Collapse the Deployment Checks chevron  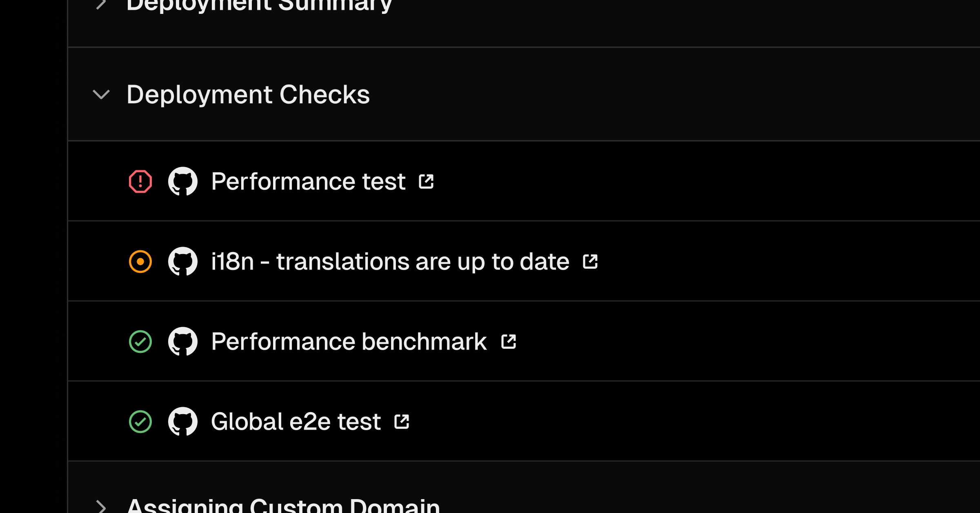[x=101, y=95]
